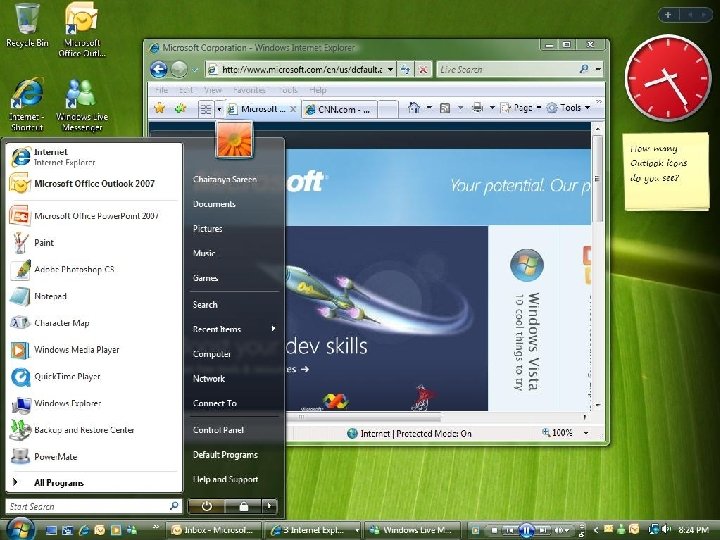This screenshot has height=540, width=720.
Task: Open Windows Explorer from Start menu
Action: pyautogui.click(x=94, y=403)
